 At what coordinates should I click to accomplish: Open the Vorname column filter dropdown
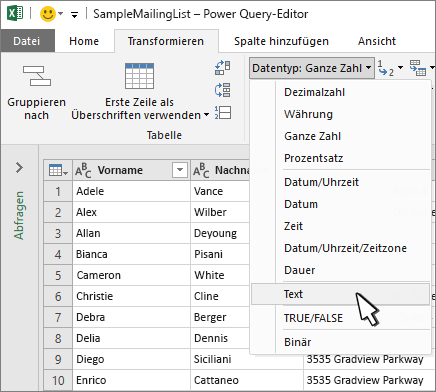180,170
